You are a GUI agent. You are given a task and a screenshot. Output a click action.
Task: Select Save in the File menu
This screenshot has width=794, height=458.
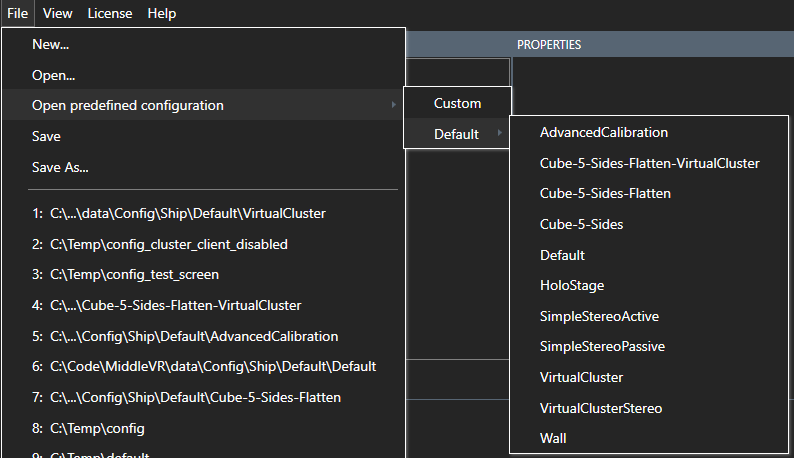pyautogui.click(x=46, y=136)
